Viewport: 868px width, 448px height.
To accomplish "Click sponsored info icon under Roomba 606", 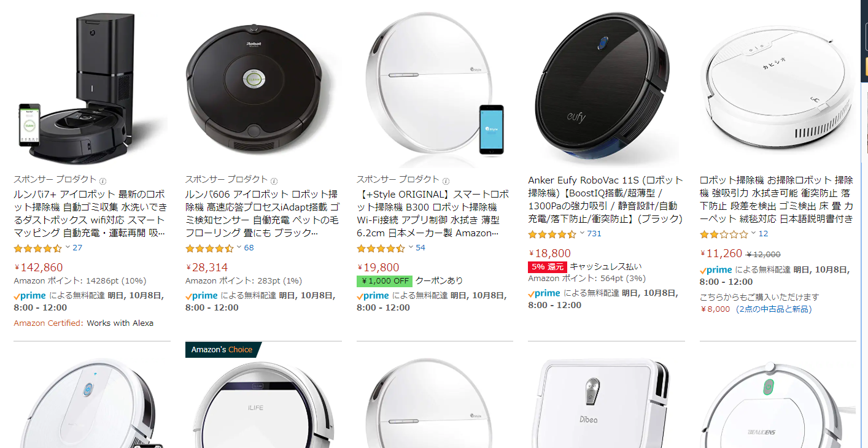I will (x=274, y=181).
